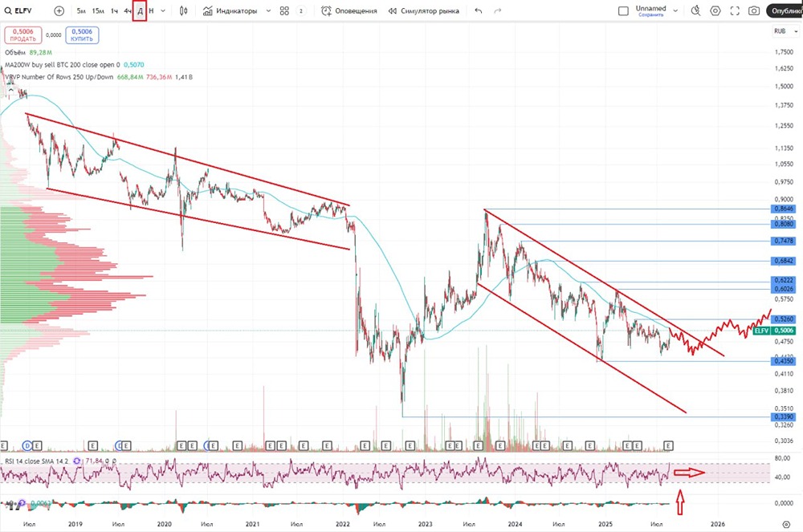Open indicators favorites dropdown arrow
Viewport: 803px width, 532px height.
268,10
